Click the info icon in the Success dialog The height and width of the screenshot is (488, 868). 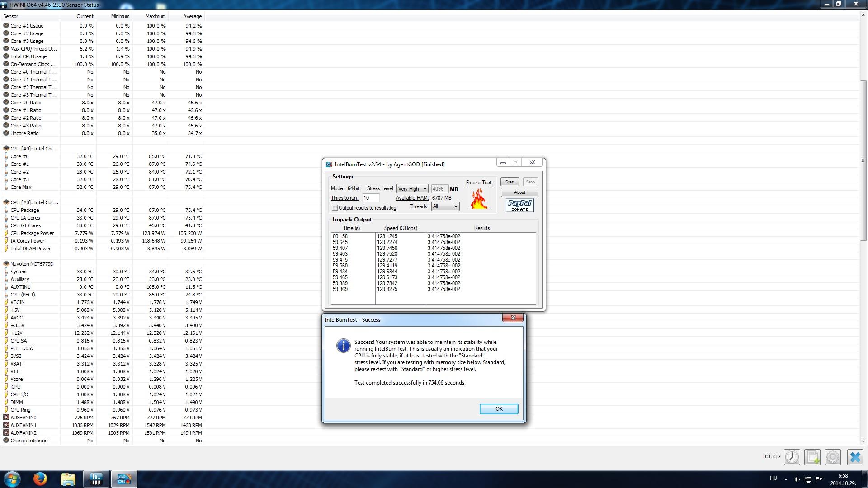[344, 346]
